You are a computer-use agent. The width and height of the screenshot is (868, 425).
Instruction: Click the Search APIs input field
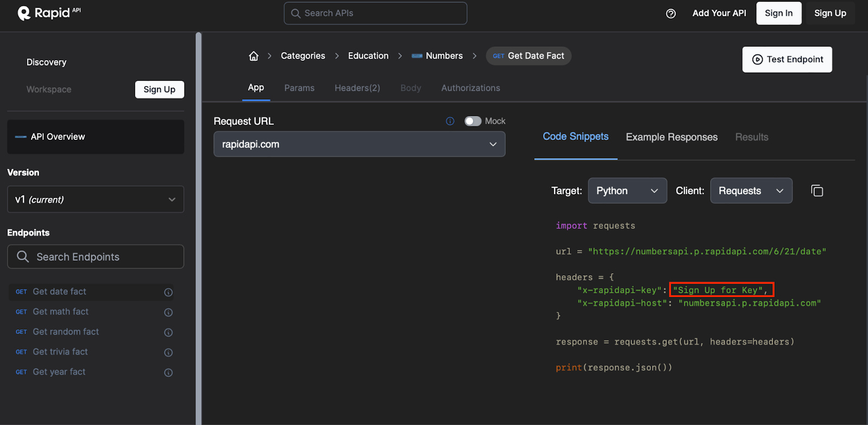pyautogui.click(x=375, y=14)
